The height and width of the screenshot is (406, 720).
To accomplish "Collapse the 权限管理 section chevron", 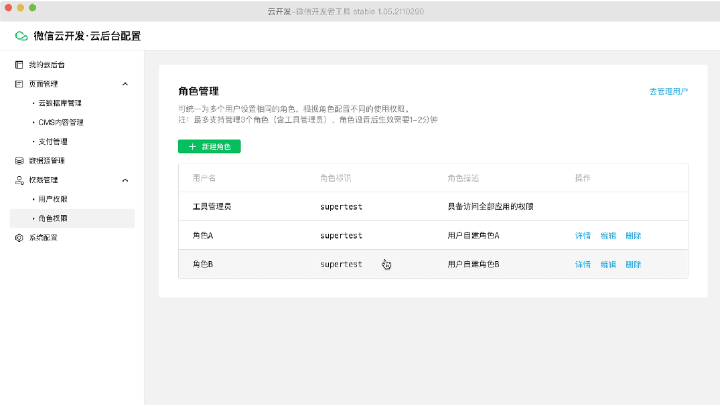I will point(125,180).
